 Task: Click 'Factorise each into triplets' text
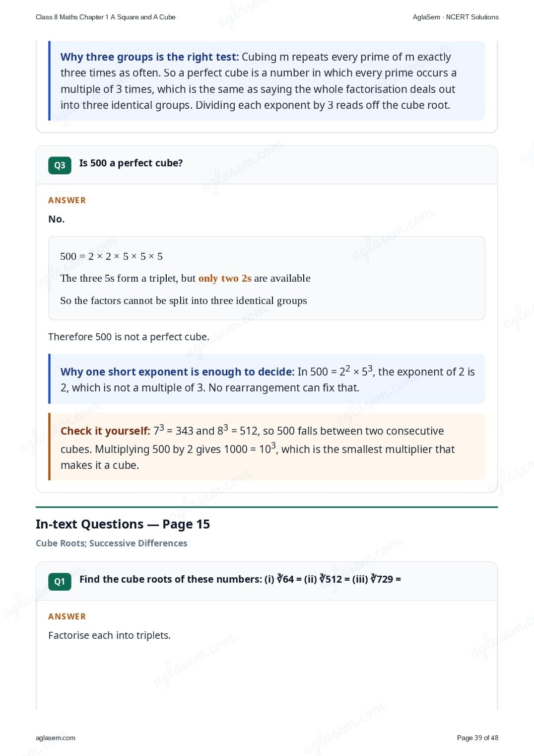click(109, 635)
